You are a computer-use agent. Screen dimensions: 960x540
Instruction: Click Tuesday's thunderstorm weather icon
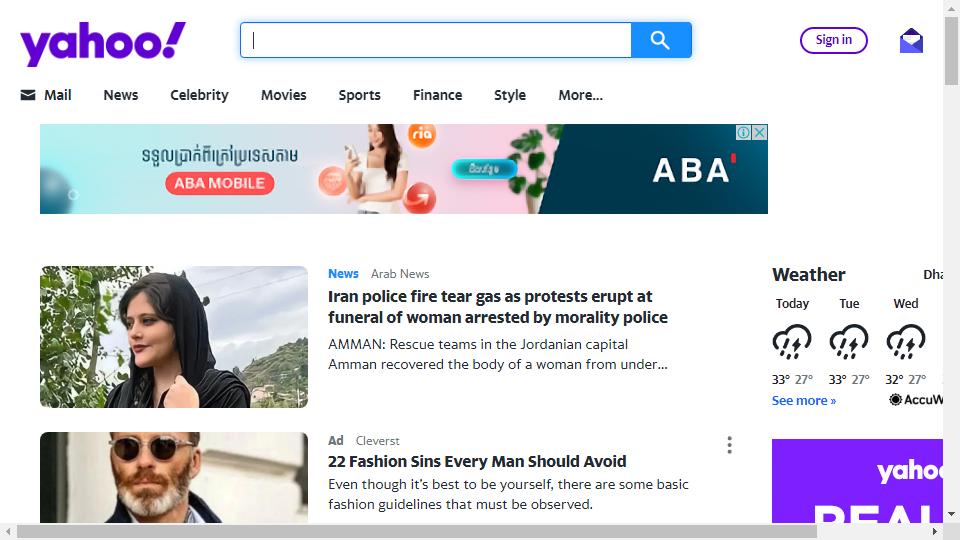(849, 342)
